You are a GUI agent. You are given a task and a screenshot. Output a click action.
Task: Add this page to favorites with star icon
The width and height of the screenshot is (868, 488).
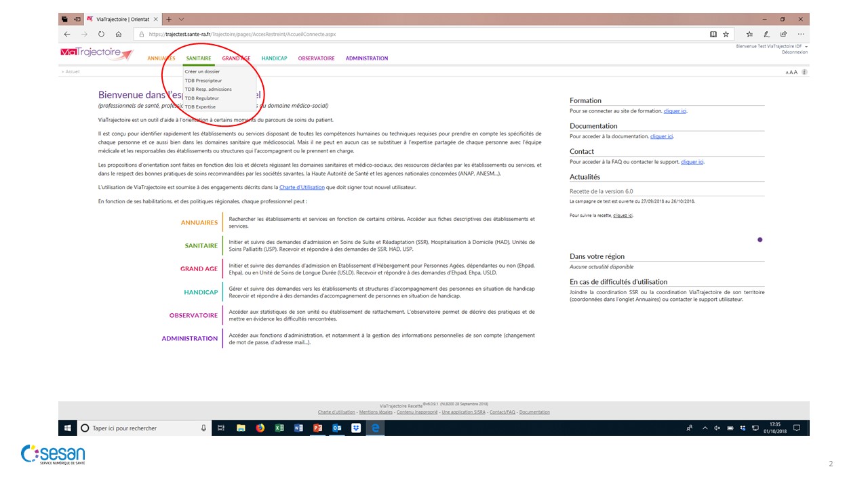point(726,34)
